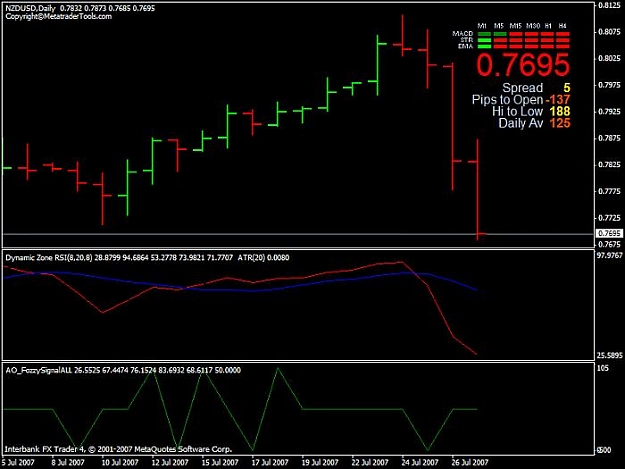Select the M30 timeframe column header
Viewport: 625px width, 469px height.
[533, 26]
